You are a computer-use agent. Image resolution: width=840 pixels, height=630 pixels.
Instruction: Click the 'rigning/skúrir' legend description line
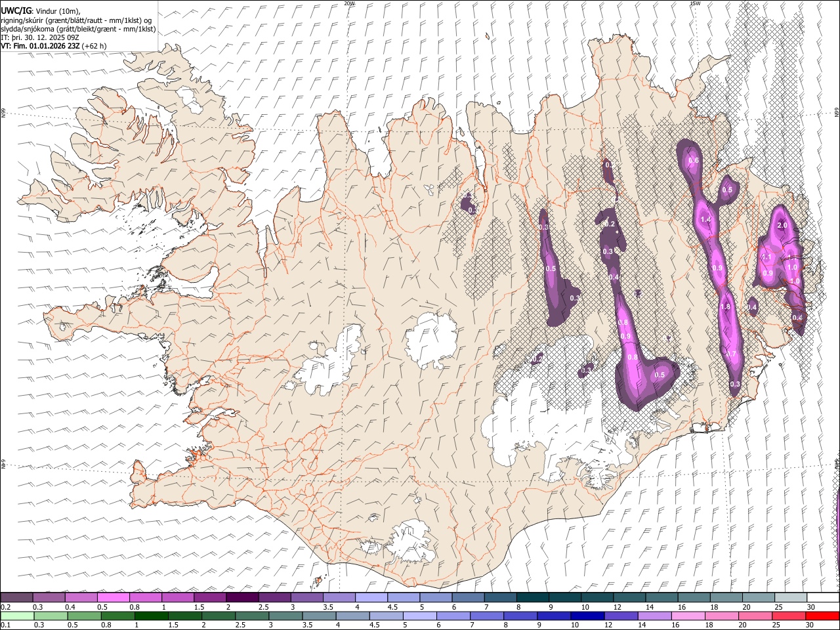pos(77,20)
